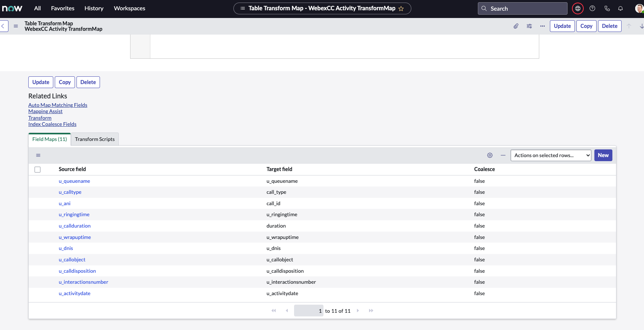644x330 pixels.
Task: Click Delete button in form header
Action: tap(610, 26)
